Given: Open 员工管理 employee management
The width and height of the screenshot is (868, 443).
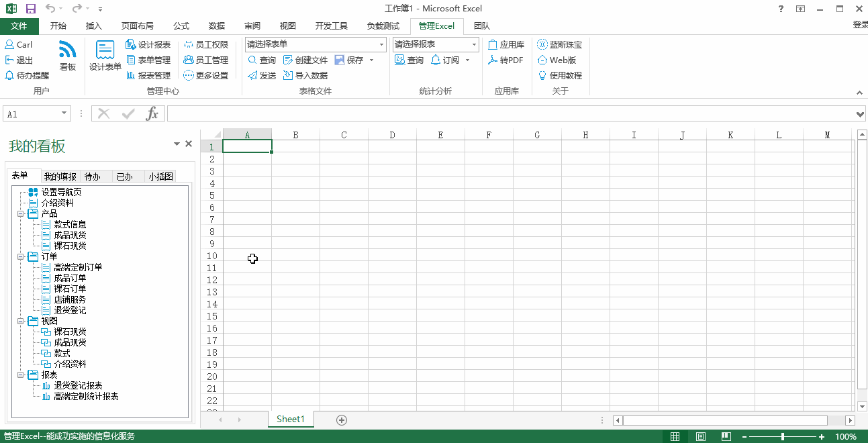Looking at the screenshot, I should coord(206,60).
